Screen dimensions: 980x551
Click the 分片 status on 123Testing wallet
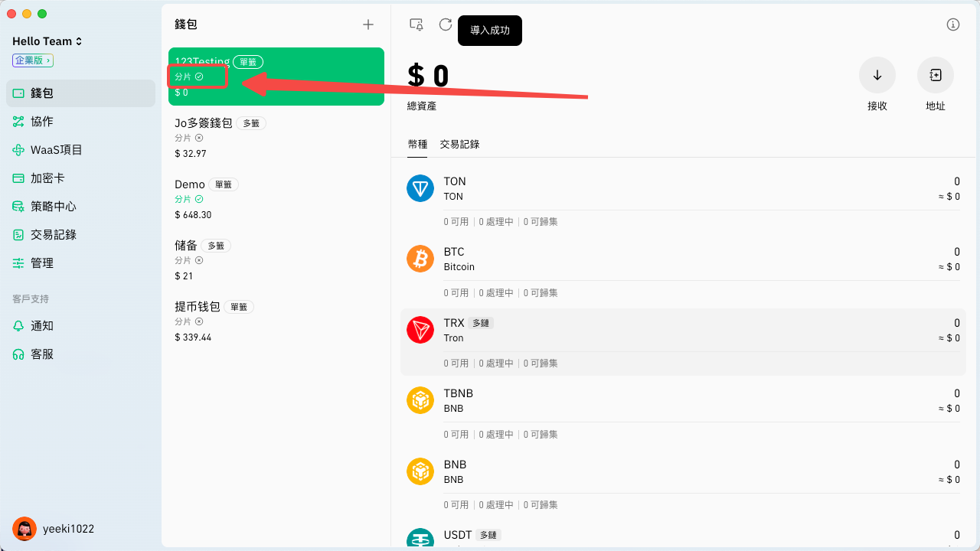189,77
